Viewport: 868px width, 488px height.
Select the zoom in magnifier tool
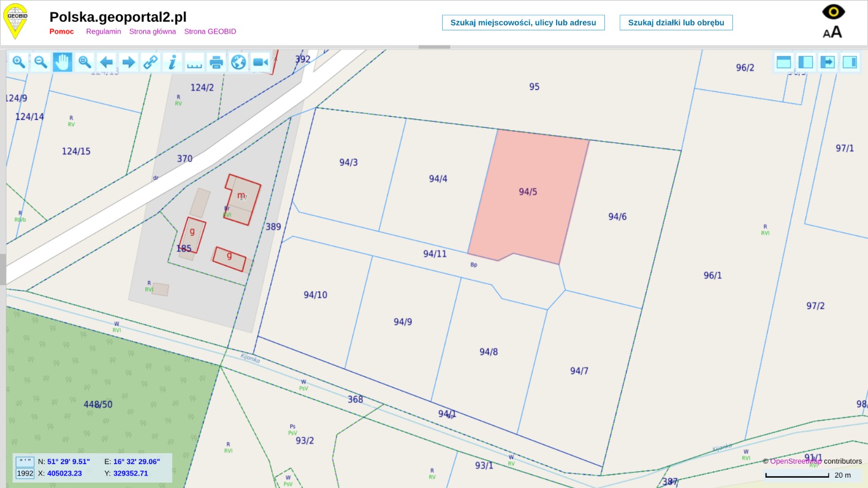point(19,62)
